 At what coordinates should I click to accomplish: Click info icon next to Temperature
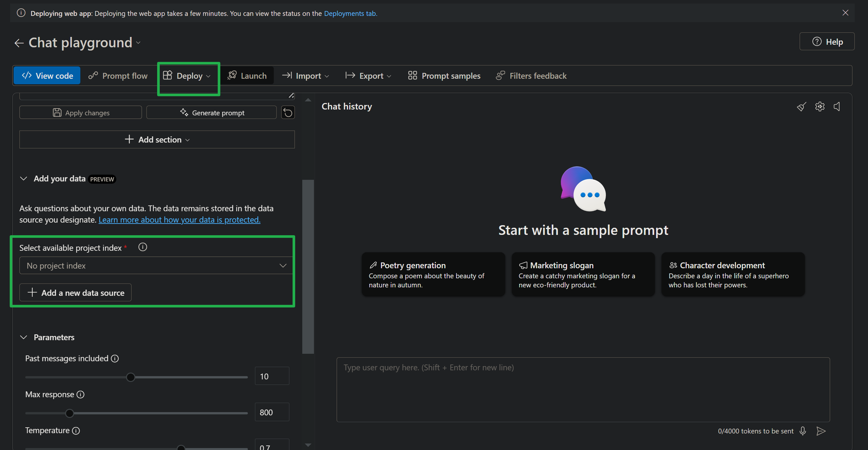point(76,431)
